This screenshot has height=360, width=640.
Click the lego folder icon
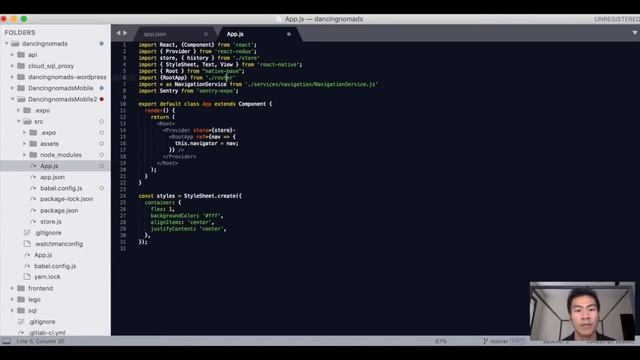21,299
